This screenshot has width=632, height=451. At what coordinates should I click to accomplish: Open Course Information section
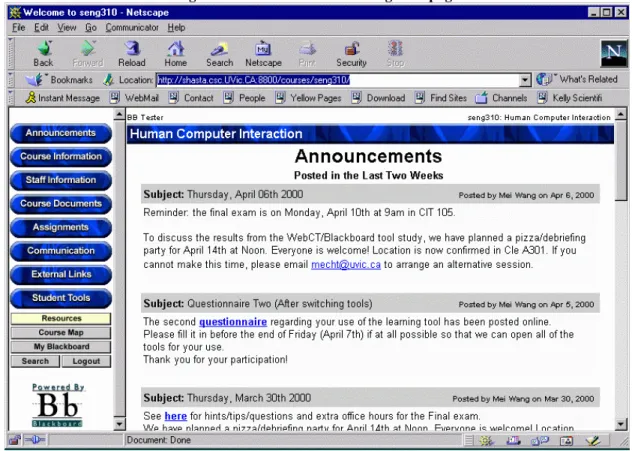pos(61,156)
